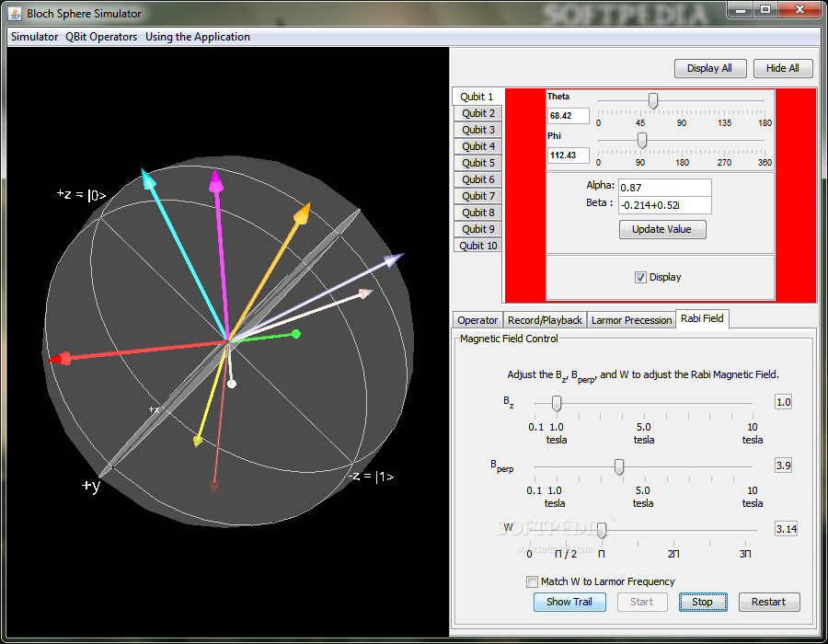Screen dimensions: 828x644
Task: Click the Bz value box 1.0
Action: (x=783, y=402)
